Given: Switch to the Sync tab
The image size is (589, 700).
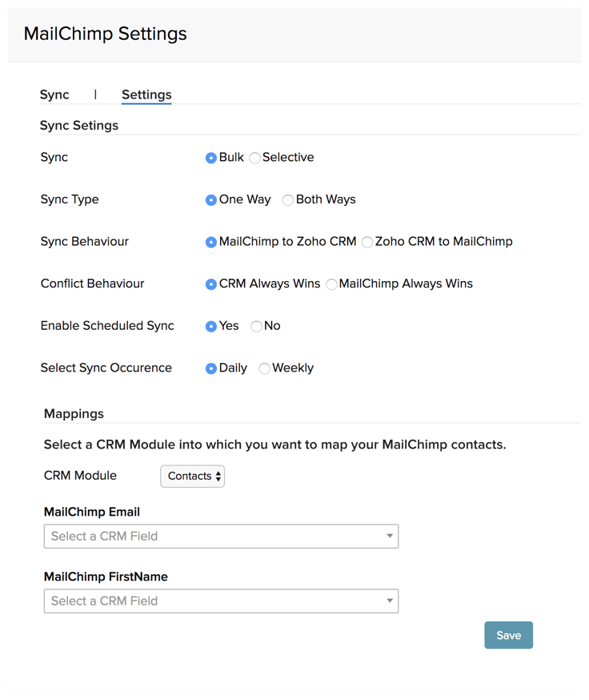Looking at the screenshot, I should coord(54,95).
